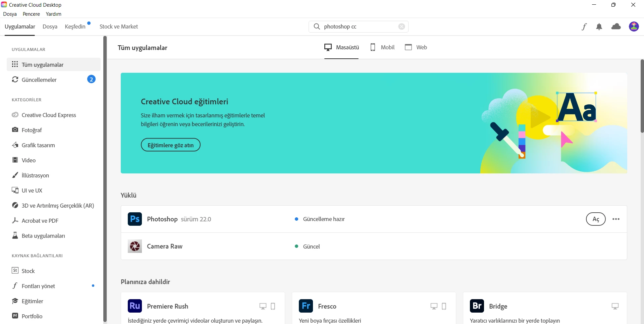Open the Dosya menu
The image size is (644, 324).
click(10, 14)
